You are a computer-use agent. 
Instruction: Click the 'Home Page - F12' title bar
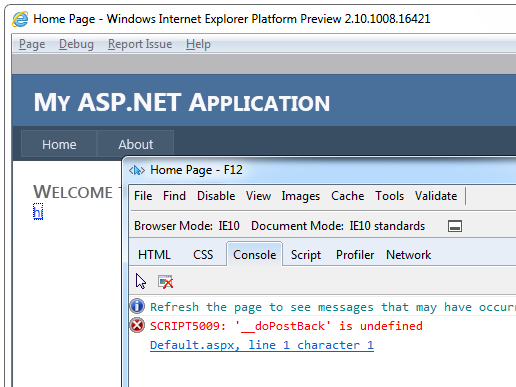pos(197,170)
